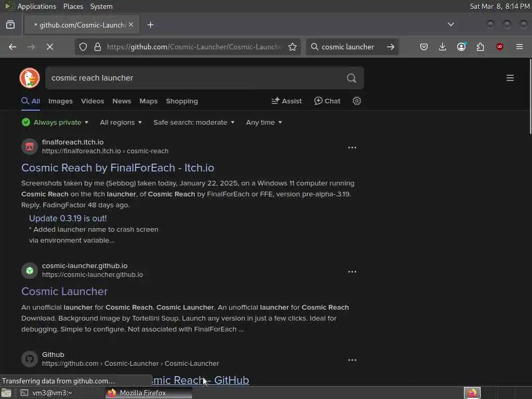The width and height of the screenshot is (532, 399).
Task: Open the DuckDuckGo hamburger side menu
Action: tap(510, 78)
